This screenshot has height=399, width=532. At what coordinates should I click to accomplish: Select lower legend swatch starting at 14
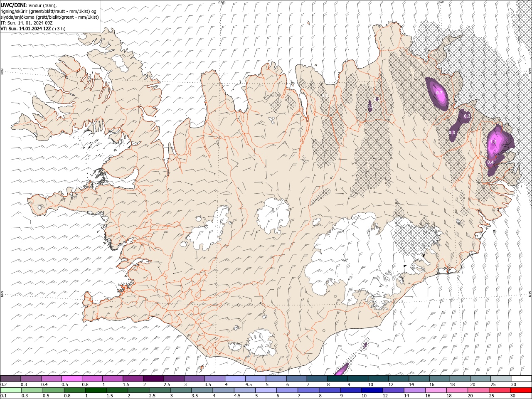point(414,390)
